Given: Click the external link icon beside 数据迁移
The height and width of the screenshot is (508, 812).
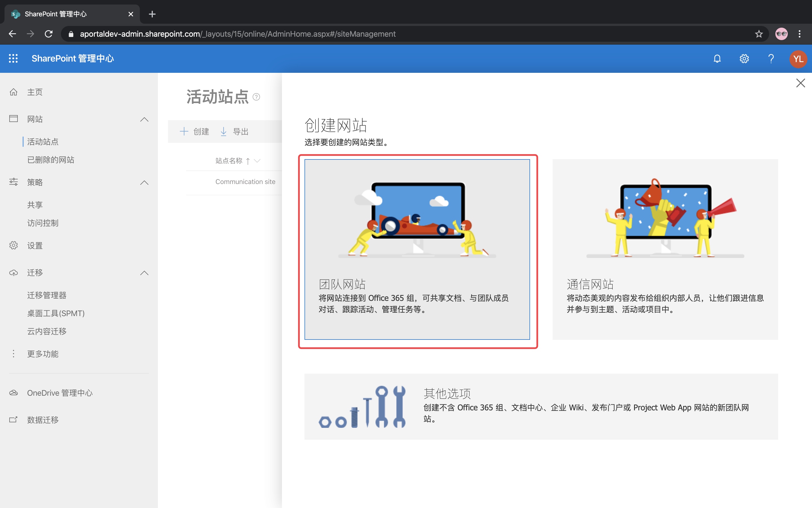Looking at the screenshot, I should (x=14, y=420).
